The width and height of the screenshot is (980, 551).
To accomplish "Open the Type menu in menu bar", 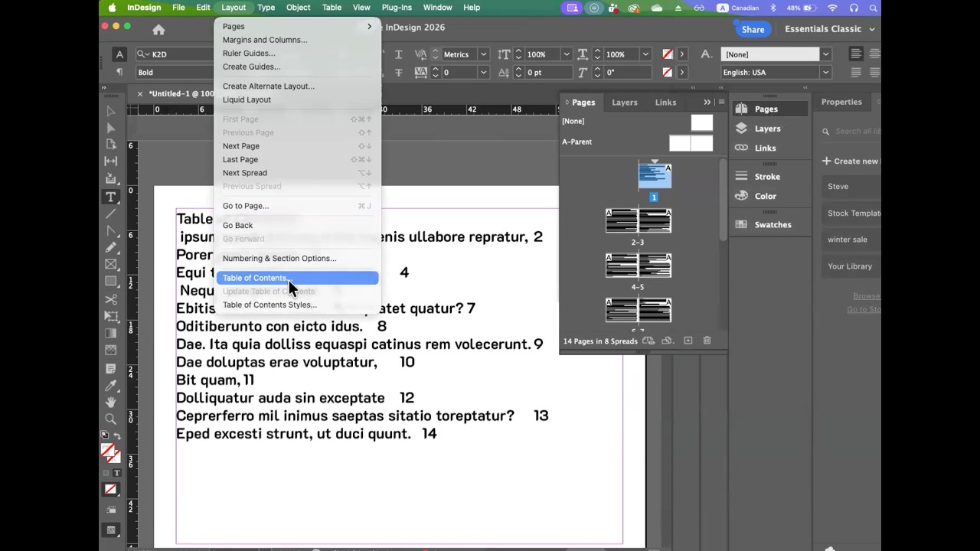I will point(266,8).
